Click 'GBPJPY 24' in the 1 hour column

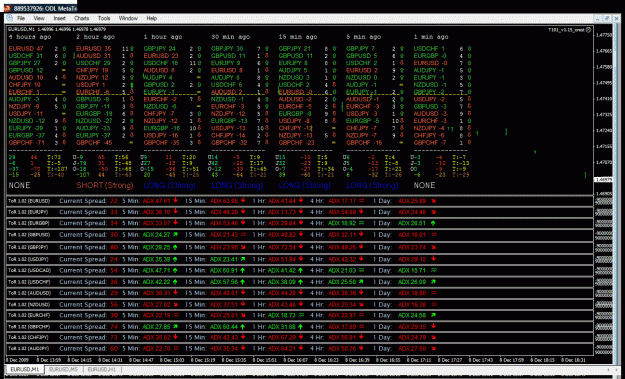point(159,49)
